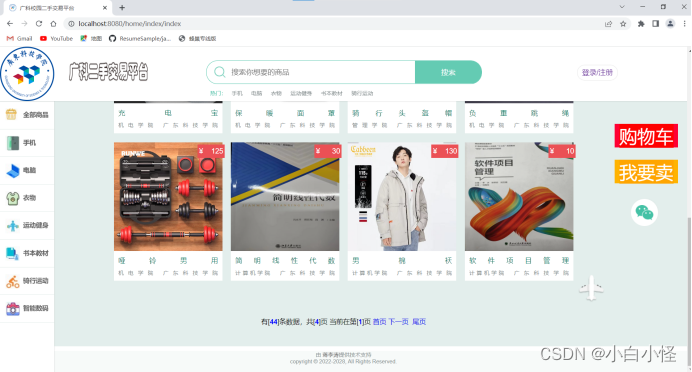Go to 下一页 in the pagination
Viewport: 692px width, 372px height.
click(x=399, y=322)
